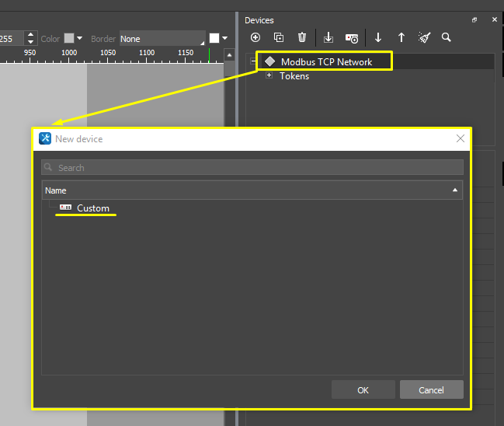Click the device icon with red indicator

pyautogui.click(x=352, y=37)
